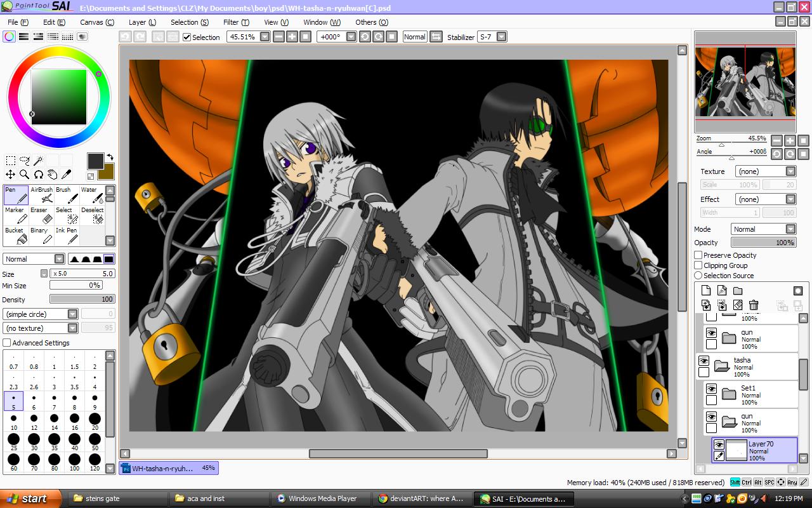The width and height of the screenshot is (812, 508).
Task: Select the Brush tool
Action: [67, 195]
